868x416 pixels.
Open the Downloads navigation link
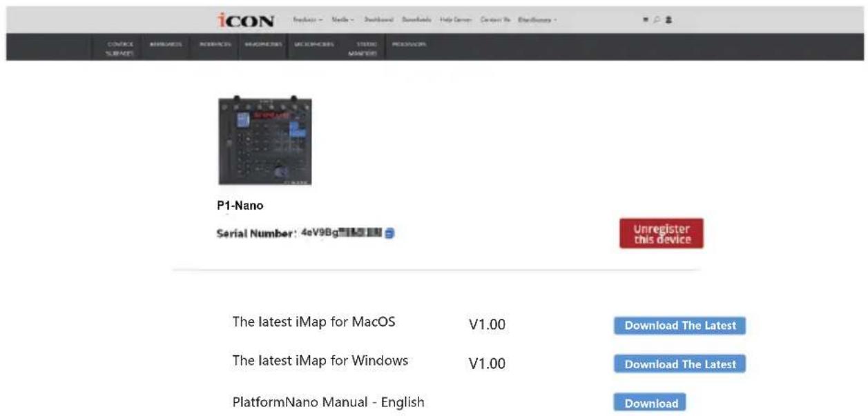click(x=416, y=20)
